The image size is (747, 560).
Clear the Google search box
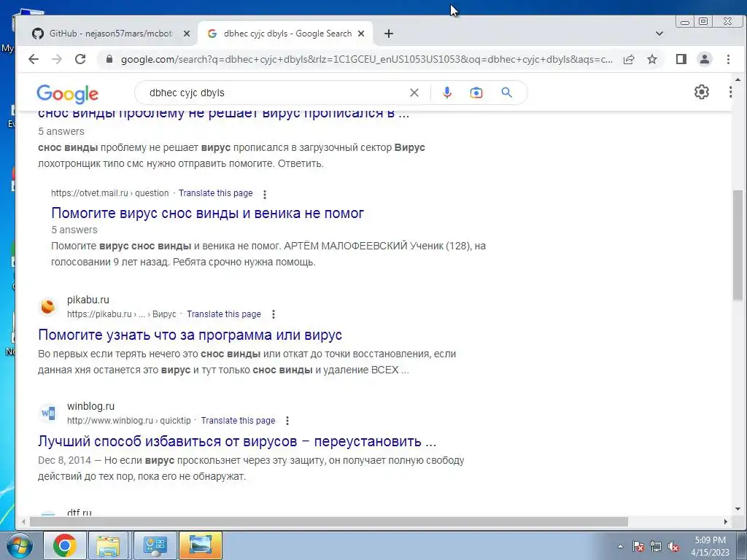point(414,93)
